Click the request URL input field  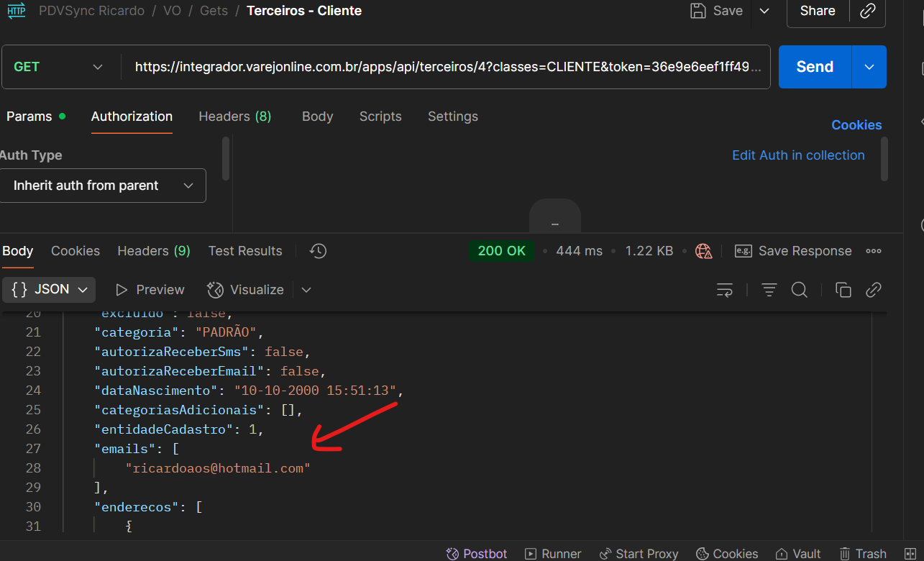[x=442, y=67]
